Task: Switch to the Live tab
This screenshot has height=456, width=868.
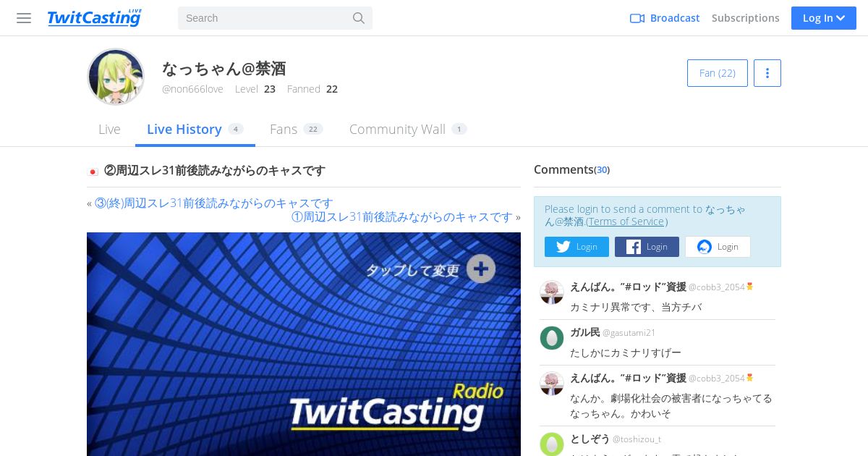Action: click(x=109, y=129)
